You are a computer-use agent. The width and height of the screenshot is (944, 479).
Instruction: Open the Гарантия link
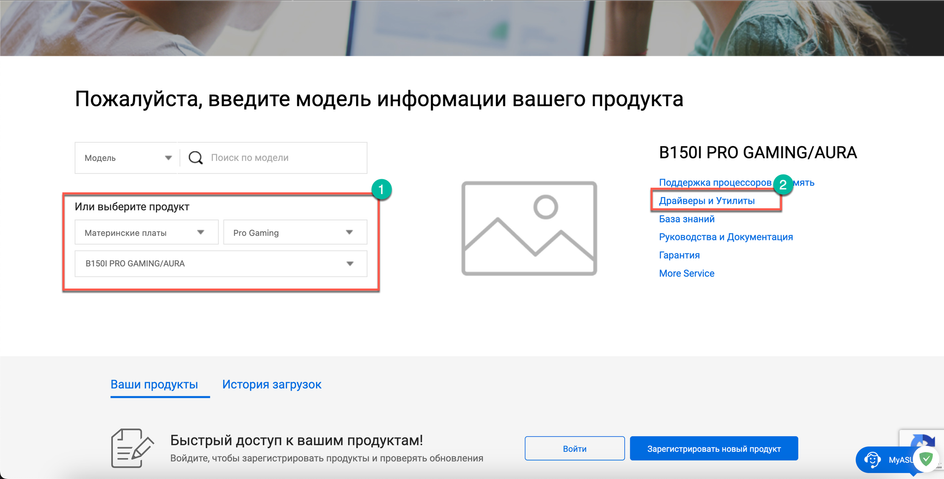(x=679, y=255)
